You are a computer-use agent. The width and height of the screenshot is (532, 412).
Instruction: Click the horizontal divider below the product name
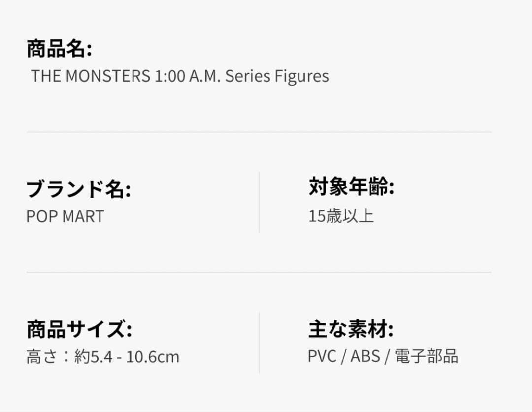(x=259, y=132)
